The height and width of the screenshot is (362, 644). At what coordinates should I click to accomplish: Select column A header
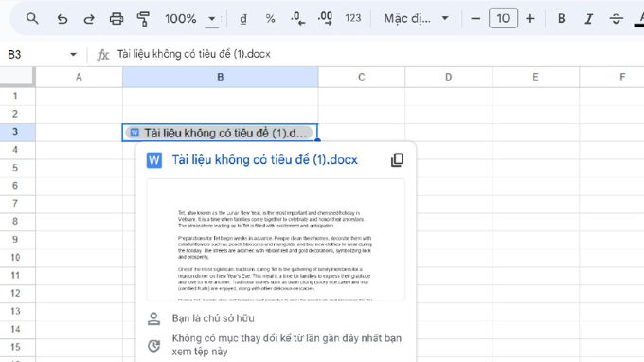coord(79,77)
